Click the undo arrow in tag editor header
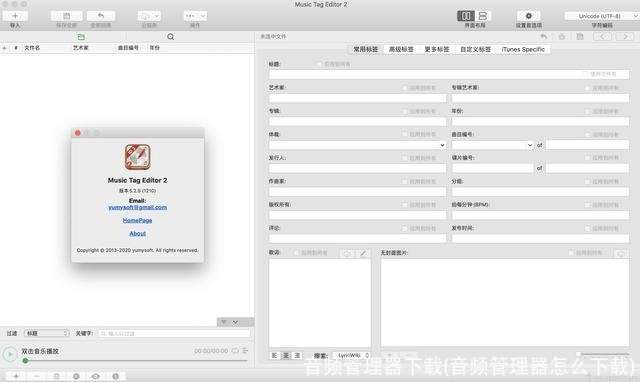 (544, 37)
